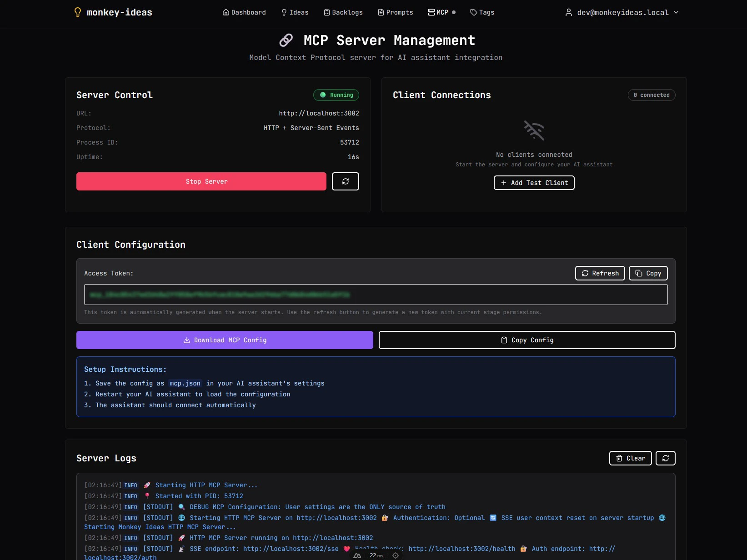This screenshot has width=747, height=560.
Task: Select the MCP nav item
Action: pyautogui.click(x=441, y=12)
